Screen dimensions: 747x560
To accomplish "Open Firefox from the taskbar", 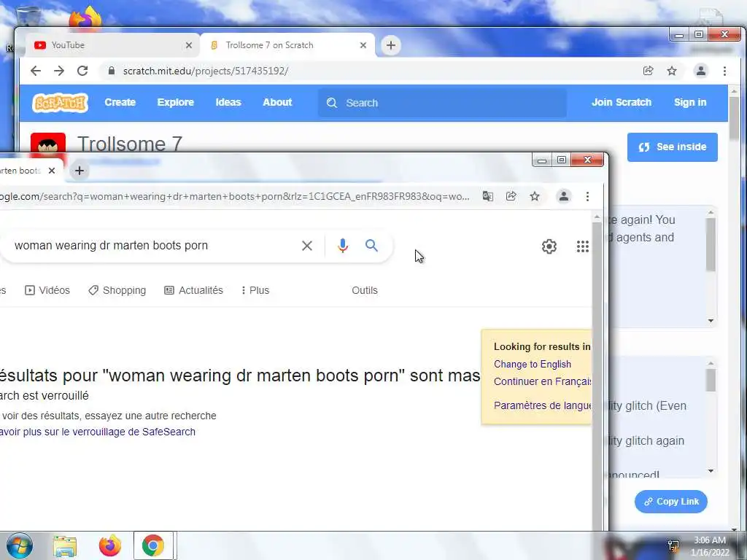I will [x=110, y=546].
